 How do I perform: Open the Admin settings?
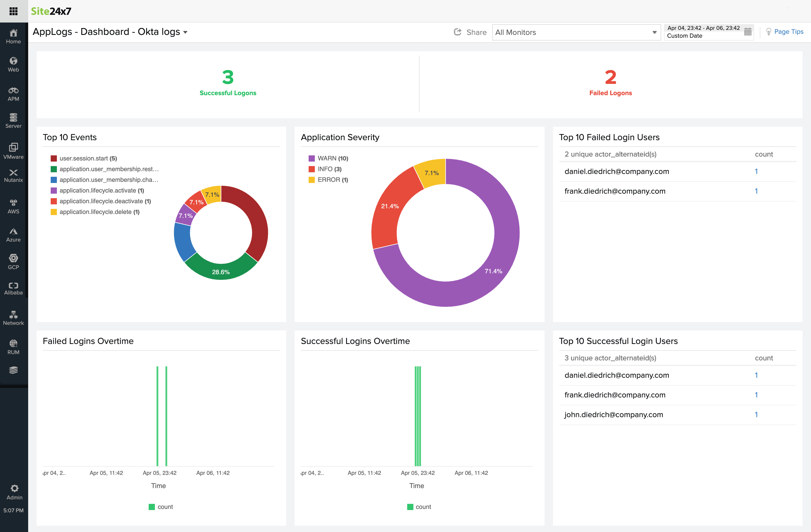[x=14, y=491]
